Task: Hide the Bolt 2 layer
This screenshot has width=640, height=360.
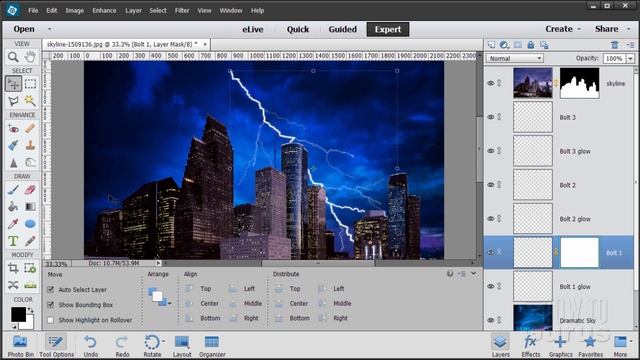Action: [491, 185]
